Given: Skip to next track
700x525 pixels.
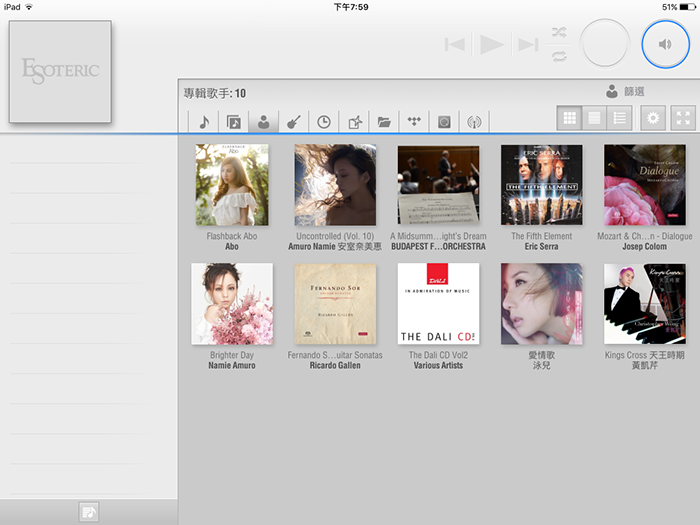Looking at the screenshot, I should click(528, 44).
